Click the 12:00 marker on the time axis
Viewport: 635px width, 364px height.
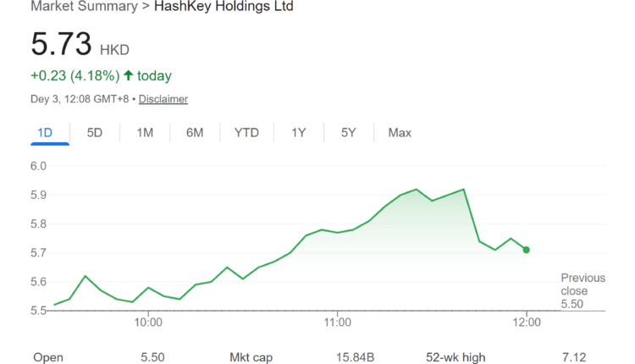pyautogui.click(x=527, y=322)
